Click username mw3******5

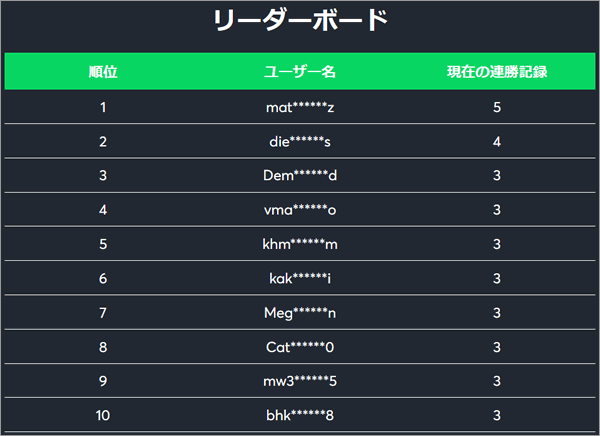[x=300, y=381]
